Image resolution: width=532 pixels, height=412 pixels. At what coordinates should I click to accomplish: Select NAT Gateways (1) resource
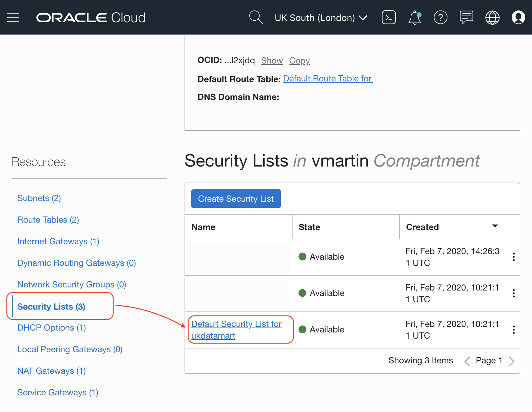(x=52, y=371)
